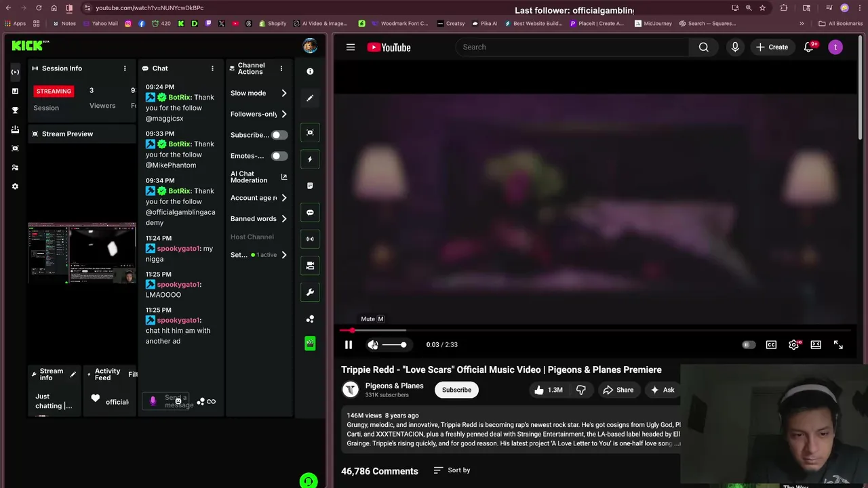Click the Ask button below the video
The height and width of the screenshot is (488, 868).
coord(663,390)
